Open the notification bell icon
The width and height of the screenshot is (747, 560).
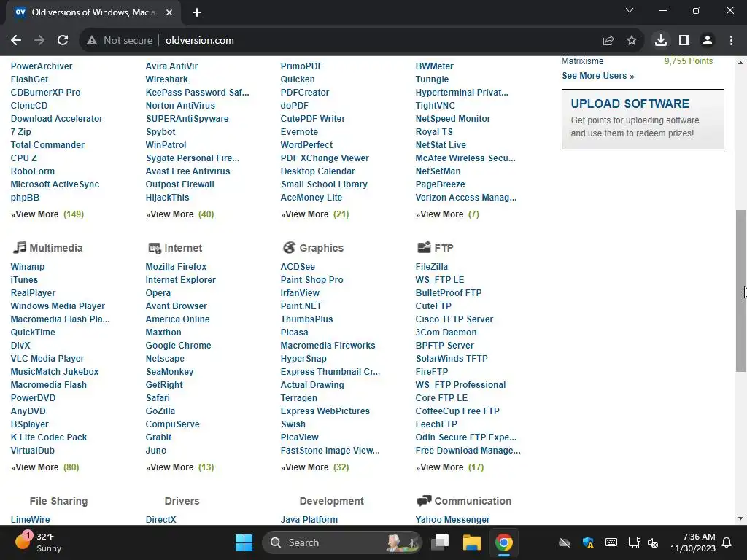click(x=727, y=542)
